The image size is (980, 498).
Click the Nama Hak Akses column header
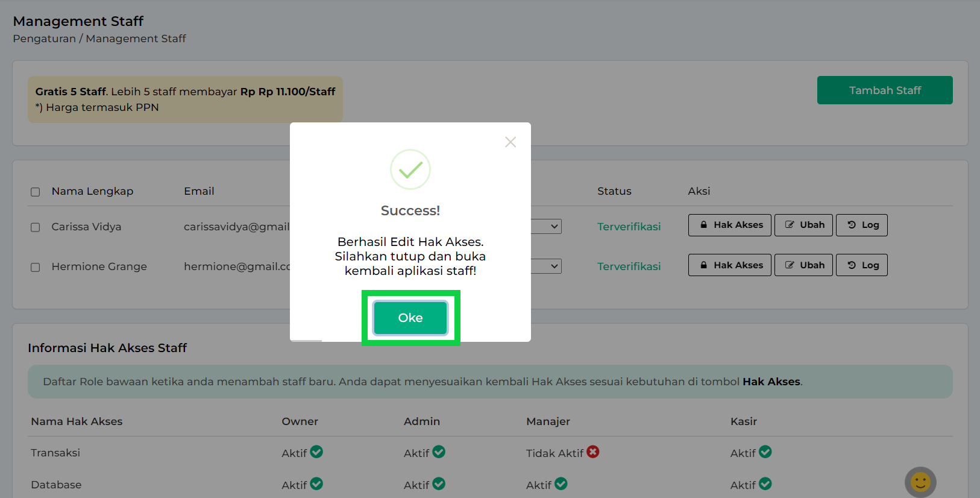77,421
